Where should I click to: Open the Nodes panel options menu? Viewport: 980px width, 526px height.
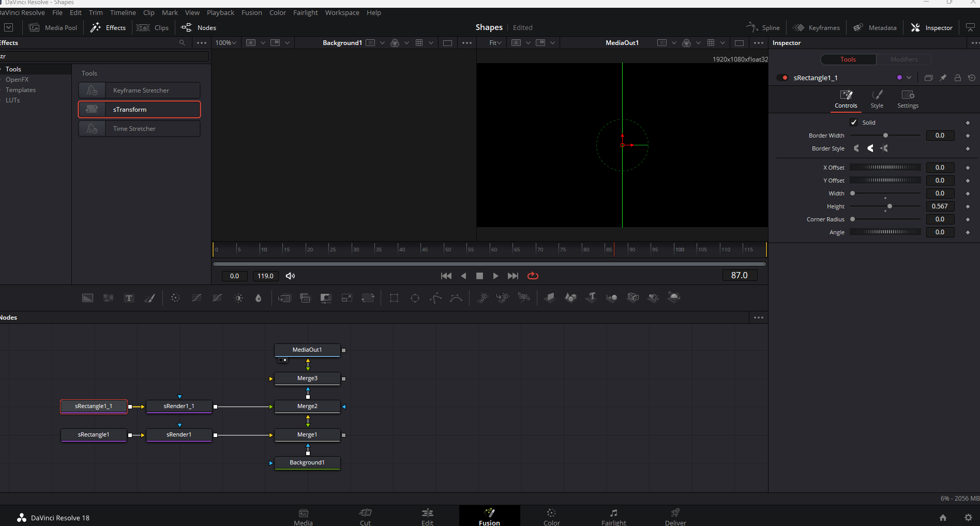tap(759, 318)
